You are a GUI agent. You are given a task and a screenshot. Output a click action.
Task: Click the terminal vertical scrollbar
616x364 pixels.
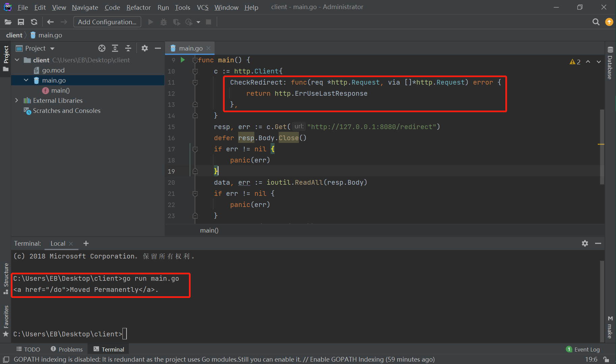click(602, 301)
